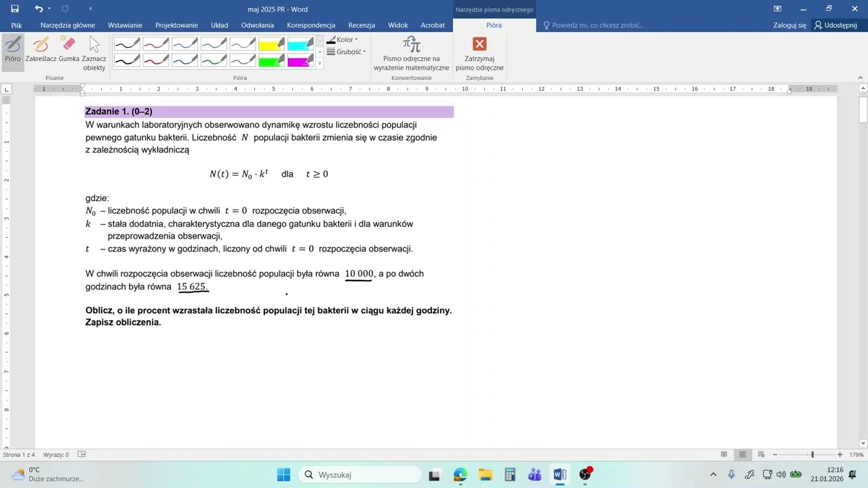Open the undo history dropdown arrow
Image resolution: width=868 pixels, height=488 pixels.
(x=49, y=9)
